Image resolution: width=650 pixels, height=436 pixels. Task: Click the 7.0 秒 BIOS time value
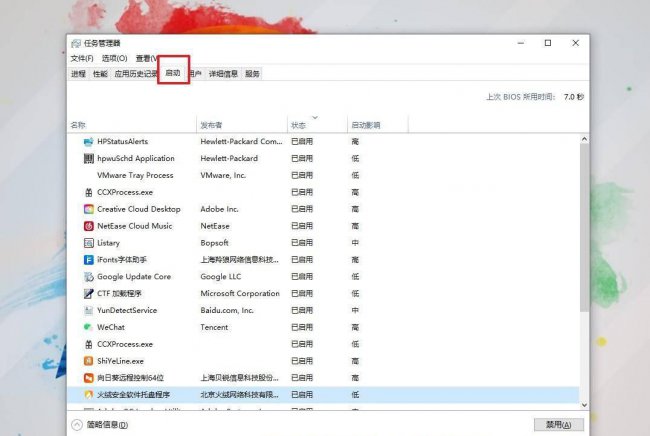(x=574, y=97)
